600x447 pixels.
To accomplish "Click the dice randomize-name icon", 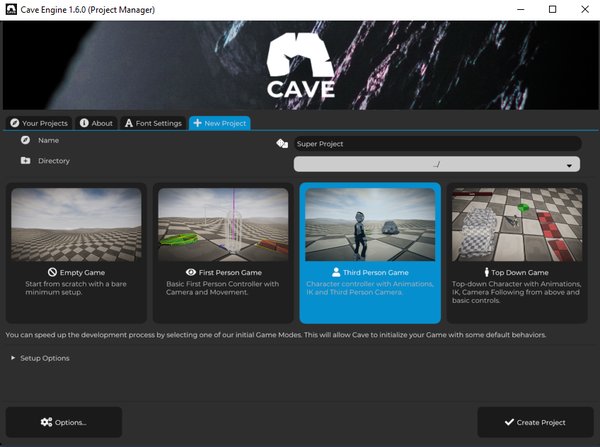I will coord(282,144).
